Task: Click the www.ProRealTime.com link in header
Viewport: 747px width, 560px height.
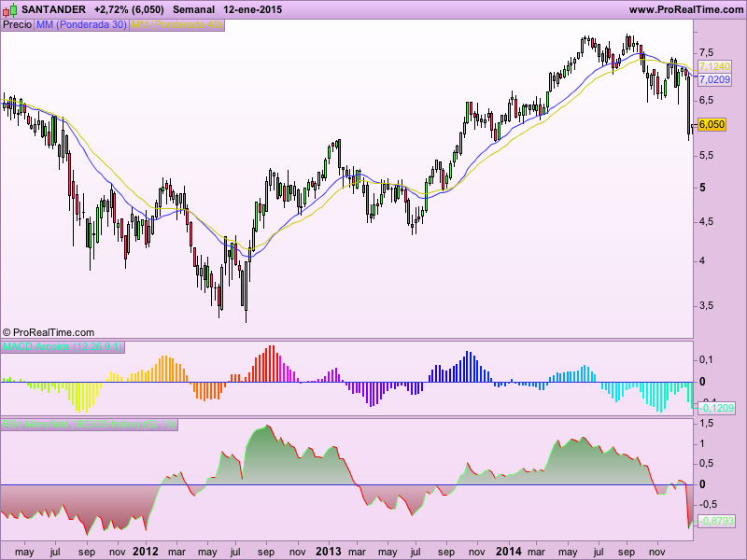Action: [x=685, y=9]
